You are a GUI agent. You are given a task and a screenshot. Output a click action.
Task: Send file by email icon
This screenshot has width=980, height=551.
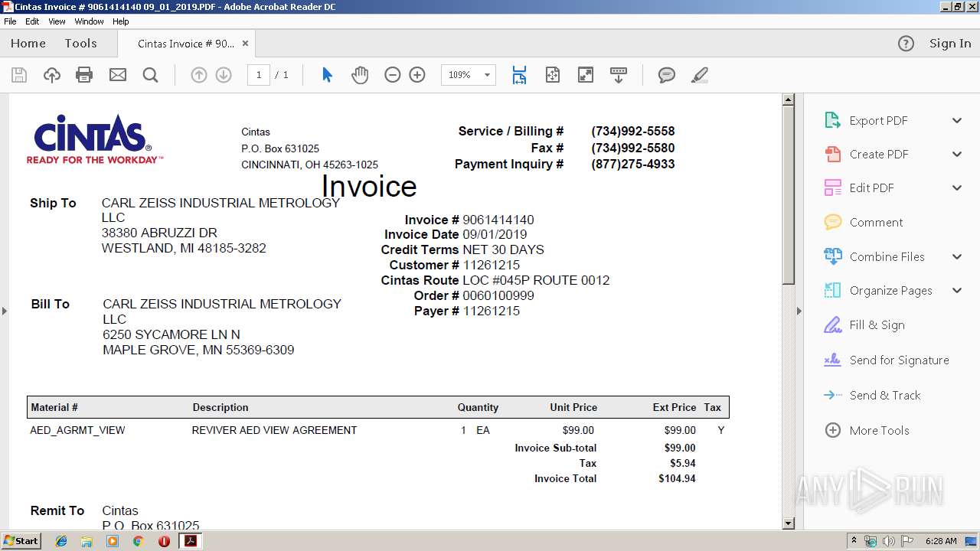point(118,75)
